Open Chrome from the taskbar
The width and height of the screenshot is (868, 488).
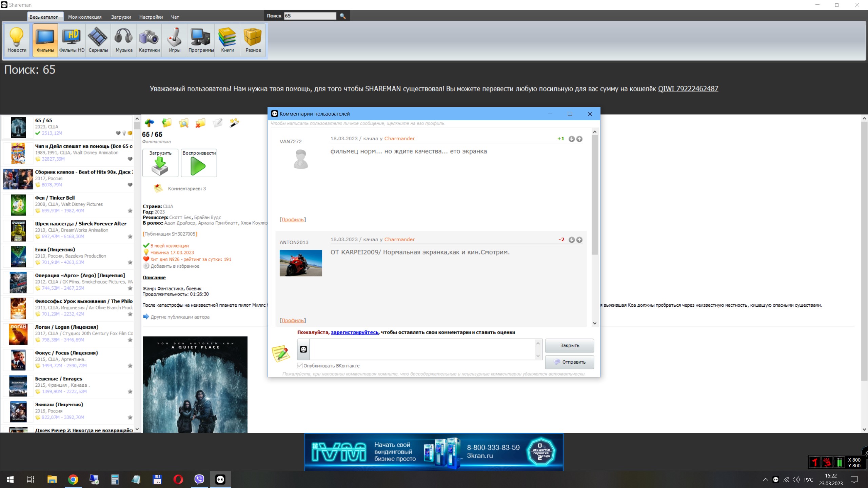(73, 479)
